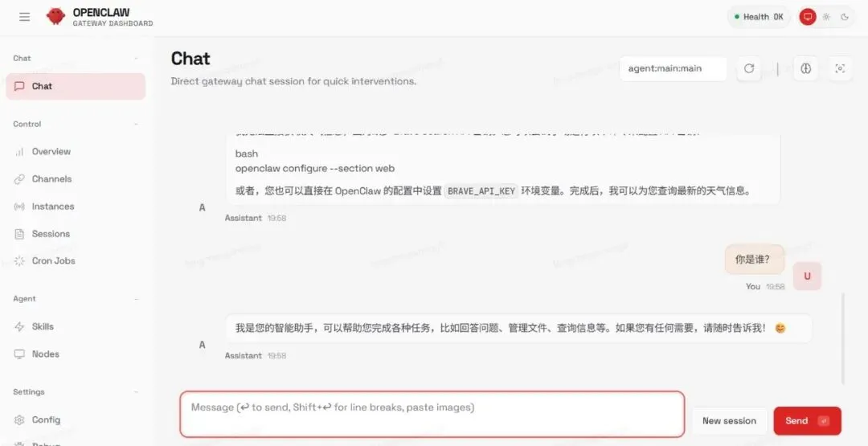
Task: Click the assistant reply starting with '我是您的智能助手'
Action: coord(518,328)
